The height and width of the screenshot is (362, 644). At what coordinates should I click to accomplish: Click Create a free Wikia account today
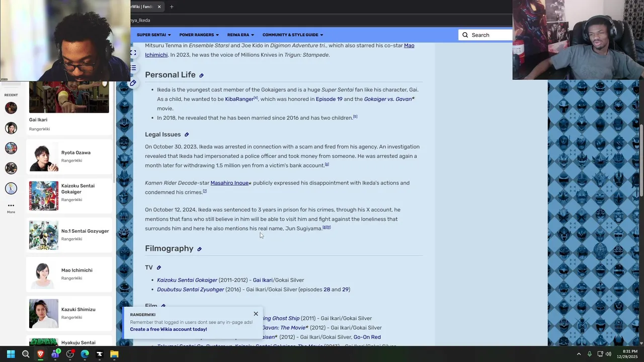coord(169,329)
